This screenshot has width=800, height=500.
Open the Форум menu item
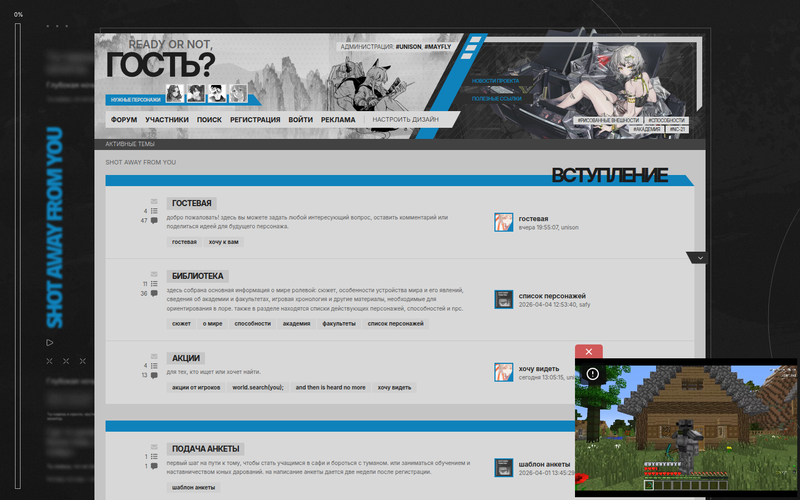(x=124, y=119)
